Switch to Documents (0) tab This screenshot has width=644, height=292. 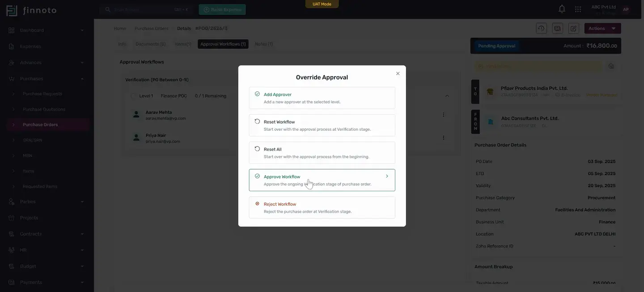151,44
